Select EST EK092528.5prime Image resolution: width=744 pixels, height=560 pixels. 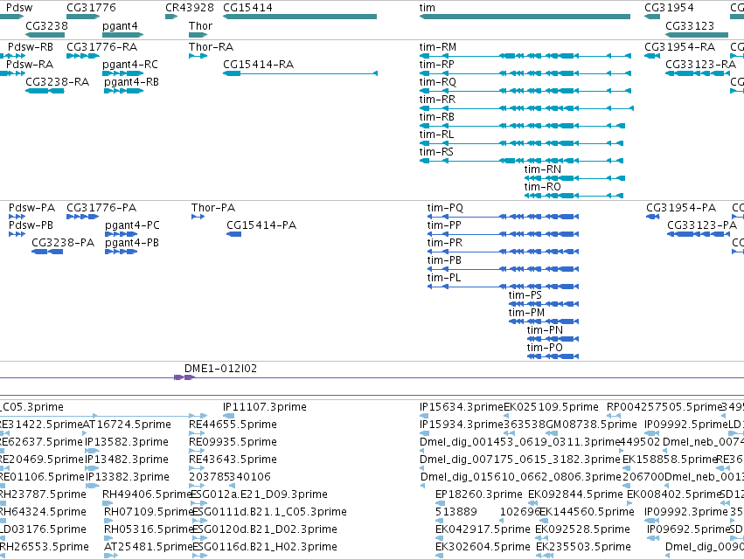(x=582, y=529)
